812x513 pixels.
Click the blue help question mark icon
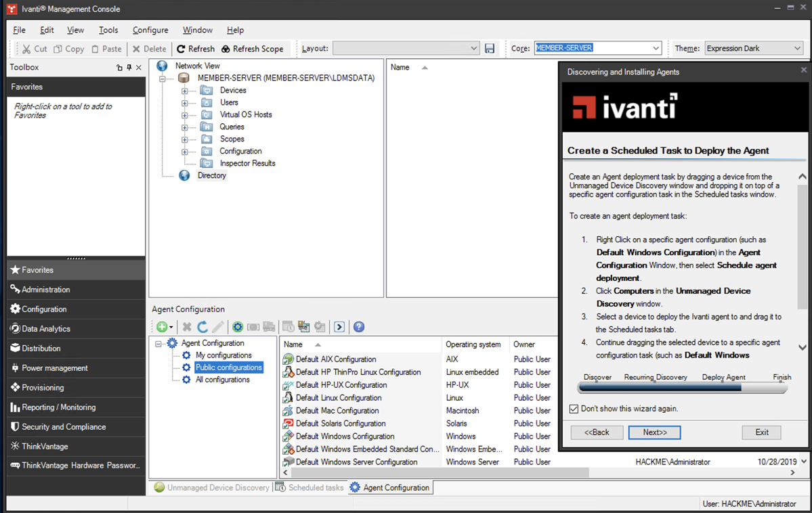[359, 327]
